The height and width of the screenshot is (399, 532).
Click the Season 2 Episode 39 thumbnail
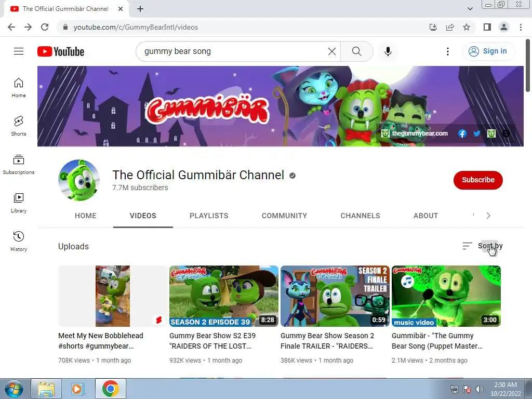pos(223,296)
